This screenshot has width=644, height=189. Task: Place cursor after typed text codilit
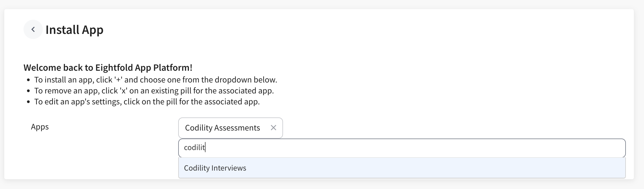[x=205, y=147]
